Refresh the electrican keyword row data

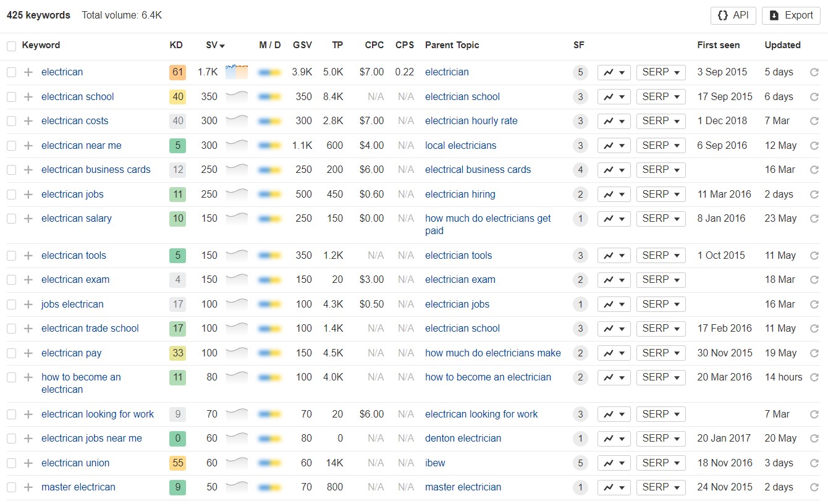pyautogui.click(x=814, y=72)
